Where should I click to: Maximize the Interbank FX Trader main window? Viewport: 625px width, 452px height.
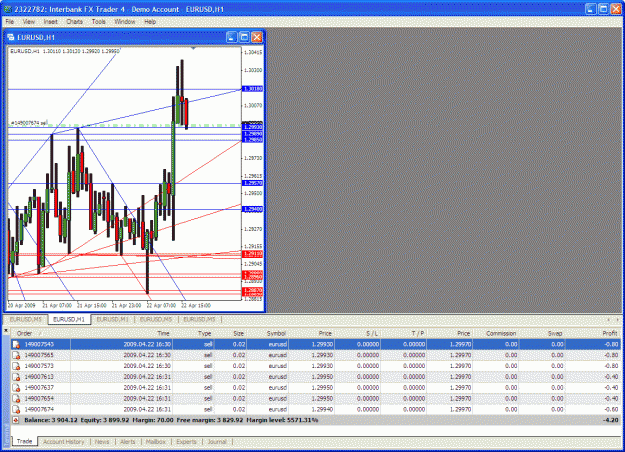603,9
